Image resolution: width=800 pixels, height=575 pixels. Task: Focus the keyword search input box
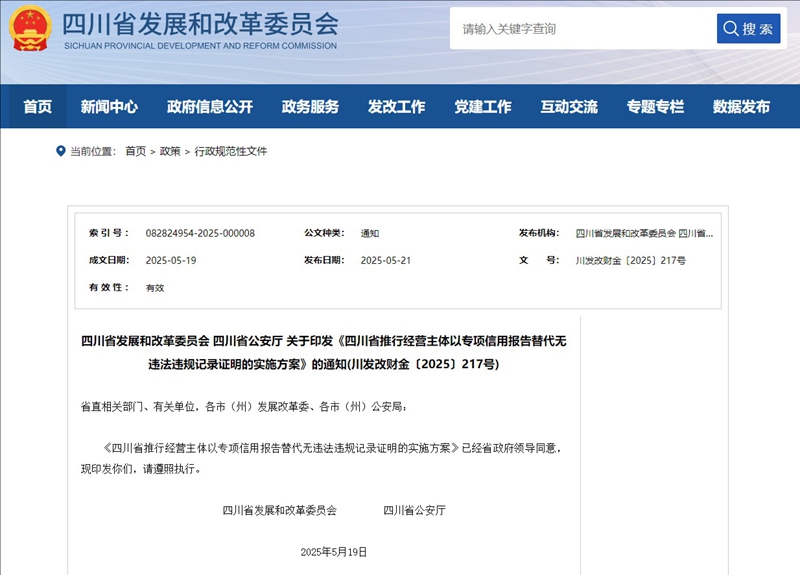(582, 29)
